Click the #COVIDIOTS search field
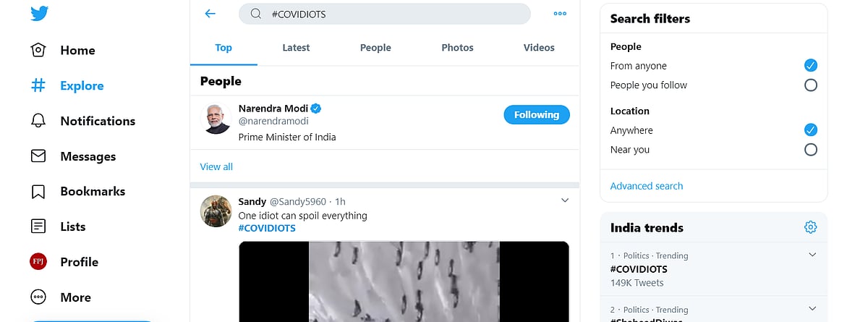Screen dimensions: 868x322 pos(391,14)
